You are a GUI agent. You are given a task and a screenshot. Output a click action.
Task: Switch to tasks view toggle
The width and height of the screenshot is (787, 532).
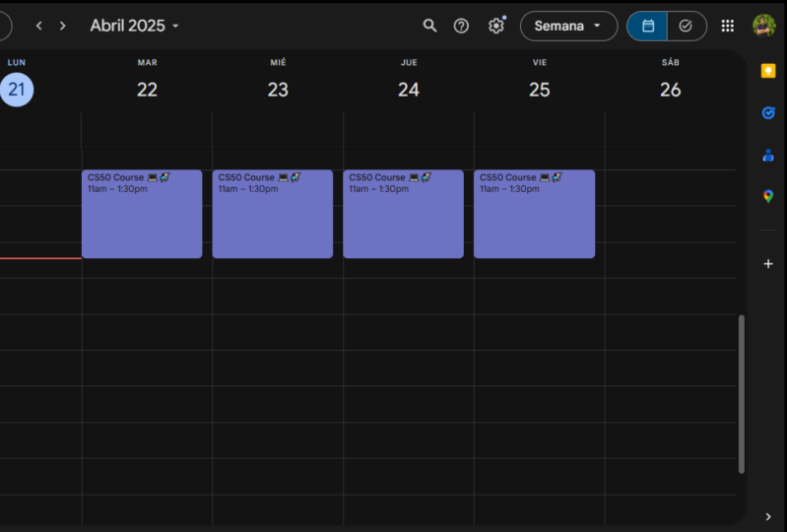click(x=687, y=26)
